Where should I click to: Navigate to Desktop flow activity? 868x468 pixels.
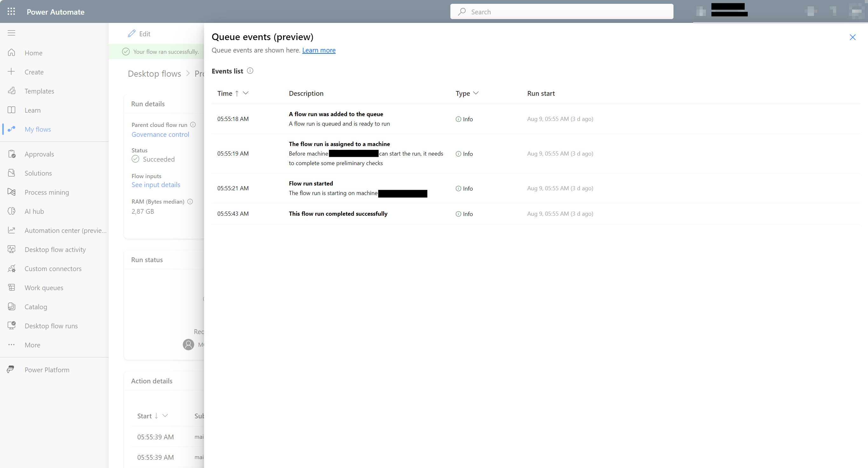coord(55,249)
